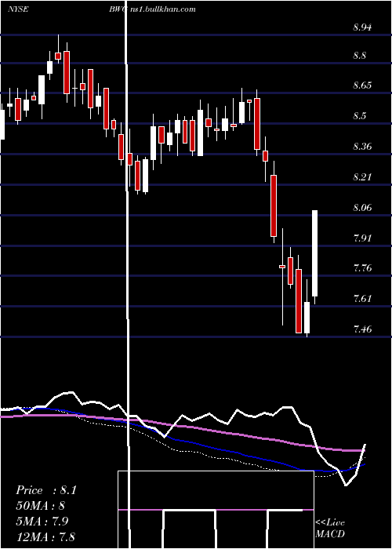
Task: Select the 8.06 price axis label
Action: pyautogui.click(x=362, y=208)
